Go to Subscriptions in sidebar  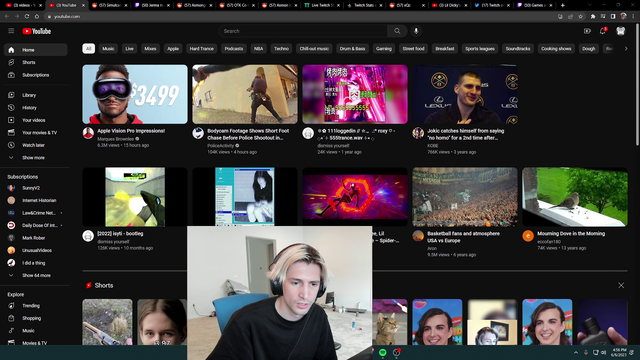pos(36,75)
